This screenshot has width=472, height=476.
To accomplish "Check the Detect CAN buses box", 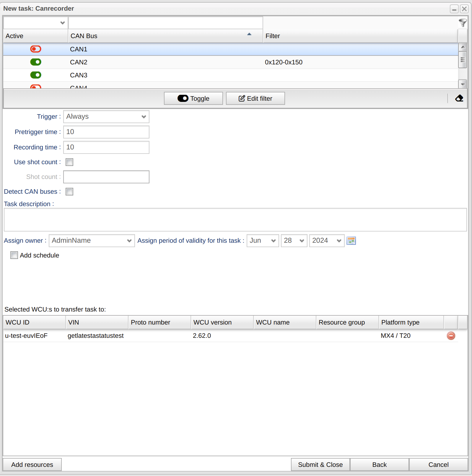I will 69,192.
